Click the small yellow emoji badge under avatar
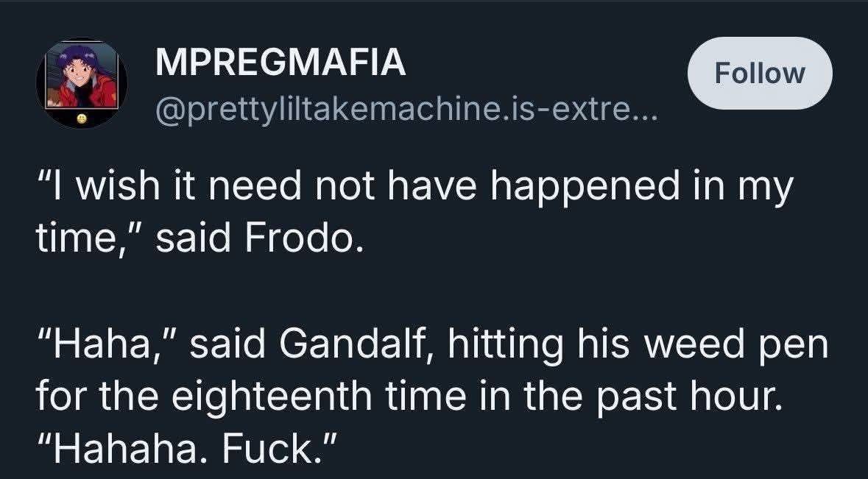This screenshot has height=479, width=868. [x=82, y=118]
